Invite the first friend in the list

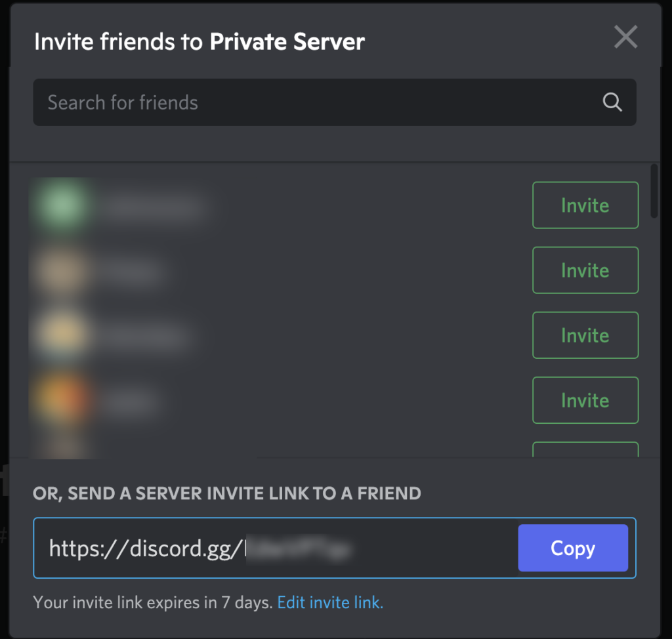pos(585,205)
